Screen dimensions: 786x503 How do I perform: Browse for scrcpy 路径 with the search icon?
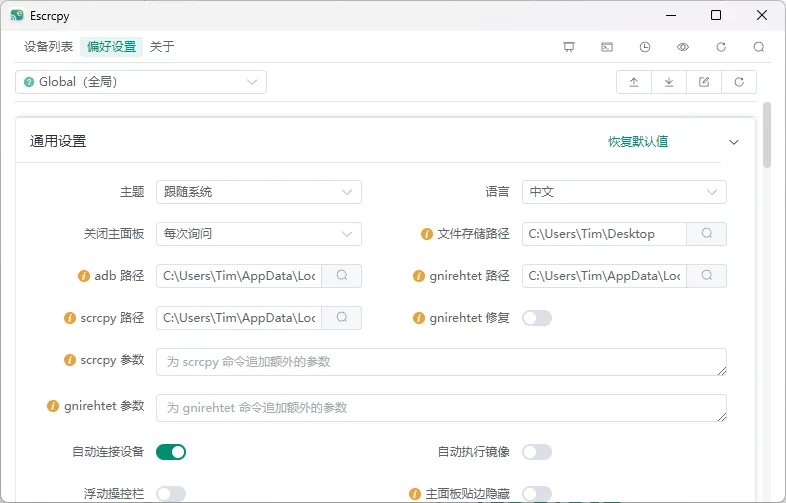341,318
